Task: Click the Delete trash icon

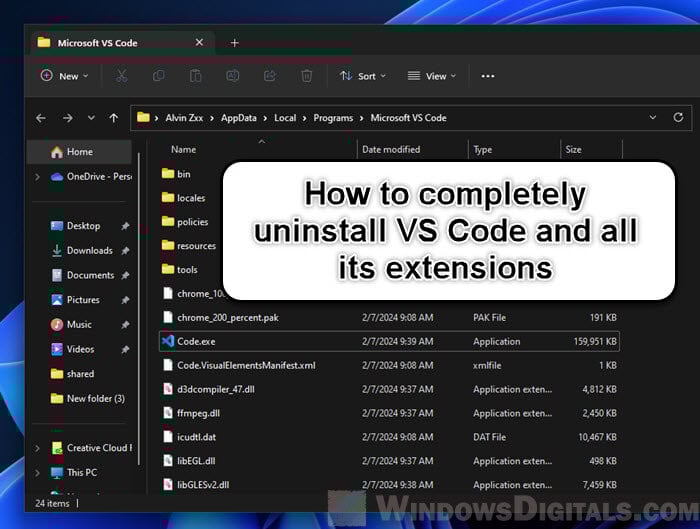Action: 306,76
